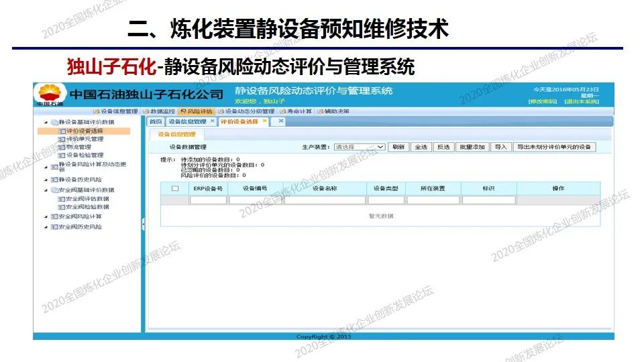
Task: Click the 修改密码 link
Action: click(x=542, y=101)
